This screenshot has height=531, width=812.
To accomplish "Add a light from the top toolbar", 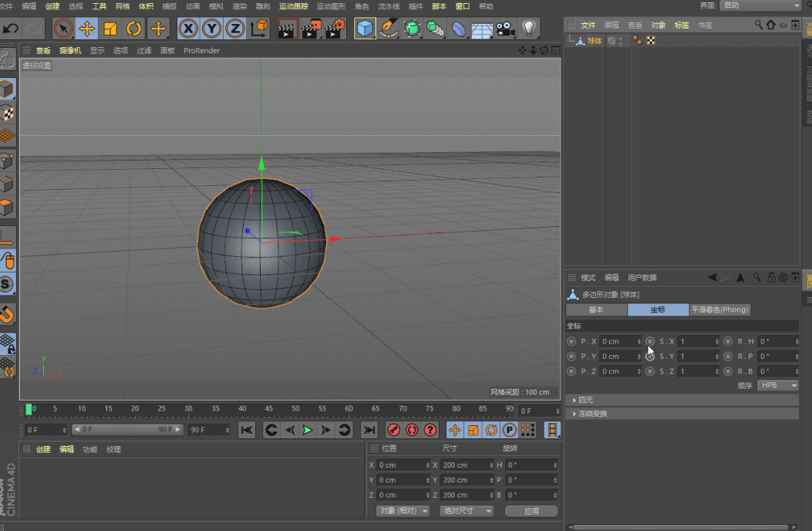I will (x=527, y=29).
